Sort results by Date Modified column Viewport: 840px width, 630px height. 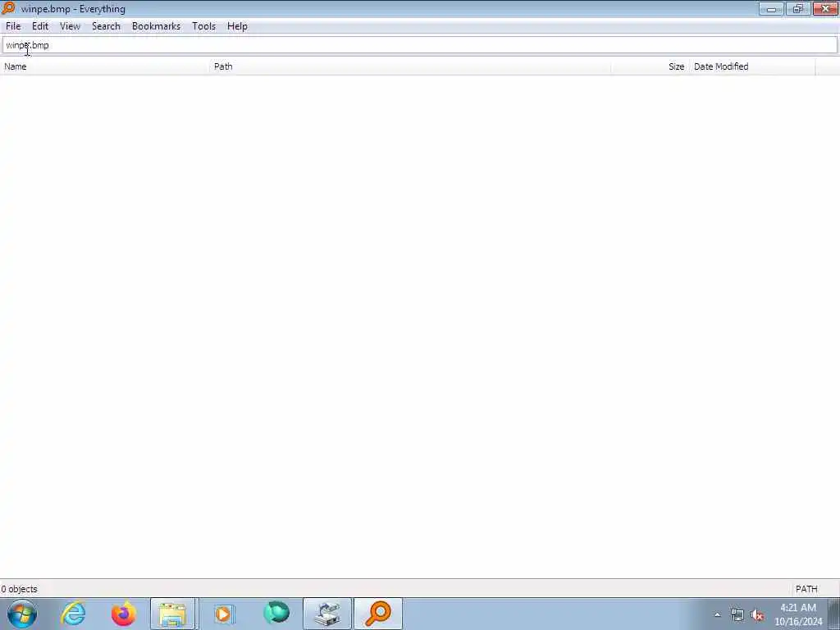pyautogui.click(x=752, y=67)
